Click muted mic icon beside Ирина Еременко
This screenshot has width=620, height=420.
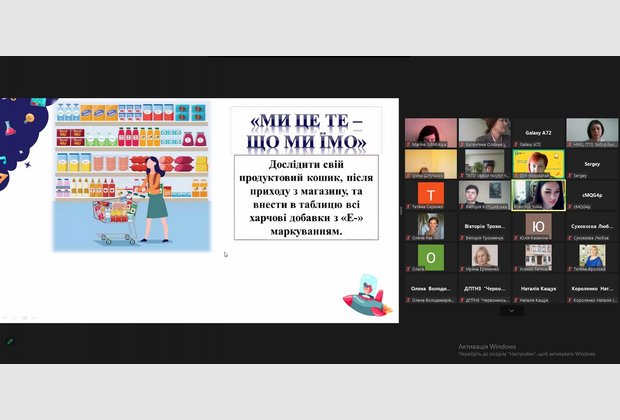(x=462, y=269)
